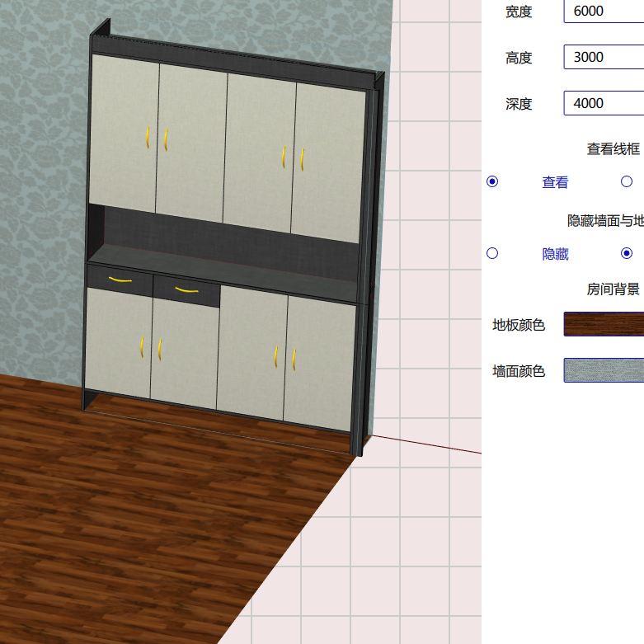Select the 隐藏 radio button
644x644 pixels.
point(492,253)
